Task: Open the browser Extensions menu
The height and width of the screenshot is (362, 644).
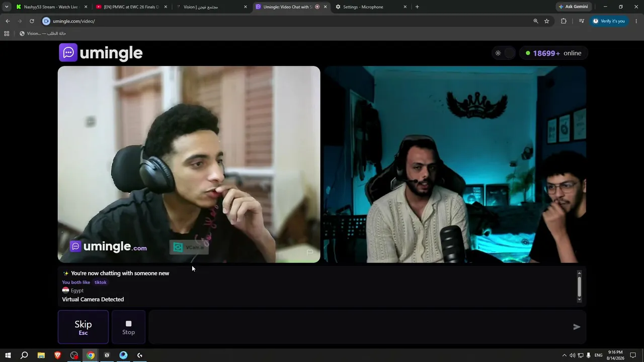Action: pyautogui.click(x=563, y=21)
